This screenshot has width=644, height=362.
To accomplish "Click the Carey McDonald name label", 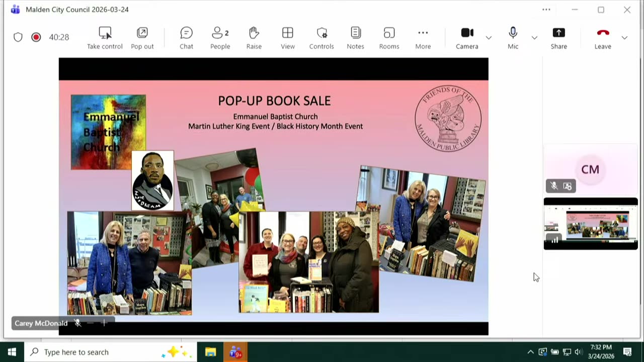I will click(41, 323).
